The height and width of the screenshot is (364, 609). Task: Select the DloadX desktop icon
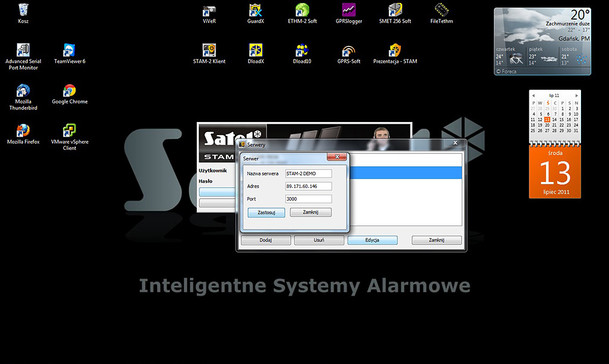click(256, 51)
